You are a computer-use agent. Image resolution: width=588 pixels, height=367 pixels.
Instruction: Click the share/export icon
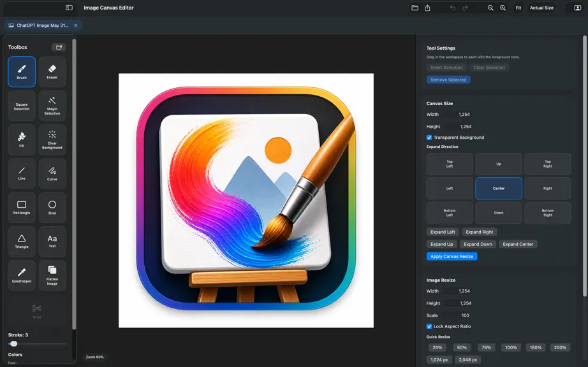(x=427, y=8)
